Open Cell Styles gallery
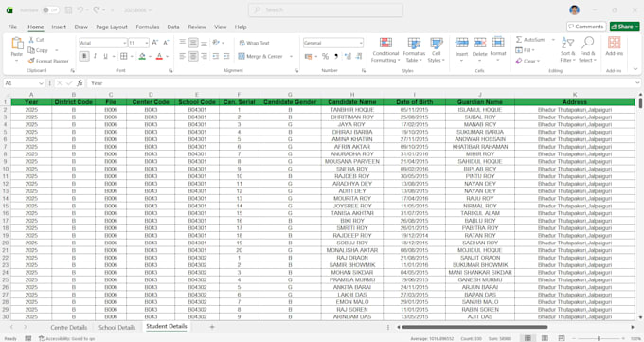This screenshot has width=644, height=342. pos(437,50)
